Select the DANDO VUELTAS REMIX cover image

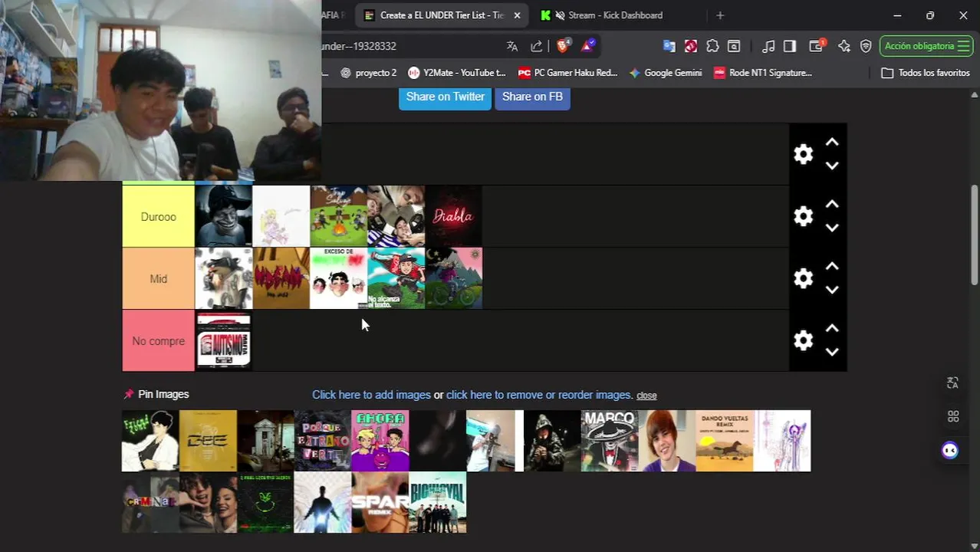coord(725,441)
